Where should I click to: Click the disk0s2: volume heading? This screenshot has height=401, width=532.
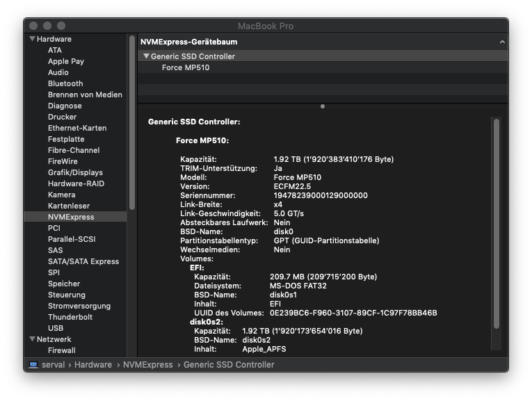(207, 322)
